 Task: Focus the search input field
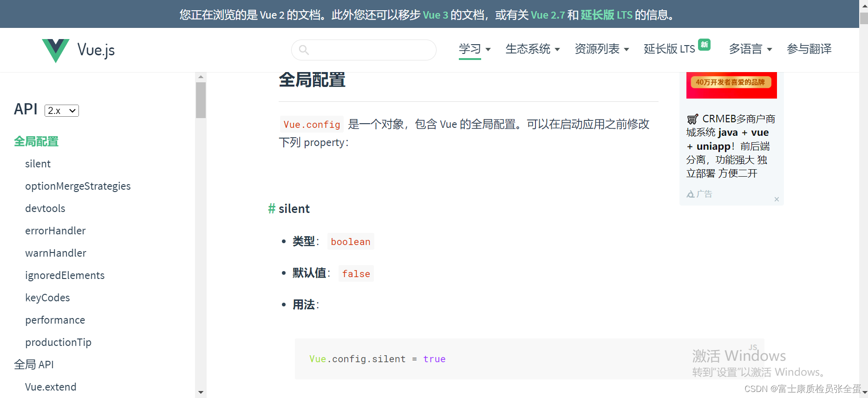[x=364, y=50]
